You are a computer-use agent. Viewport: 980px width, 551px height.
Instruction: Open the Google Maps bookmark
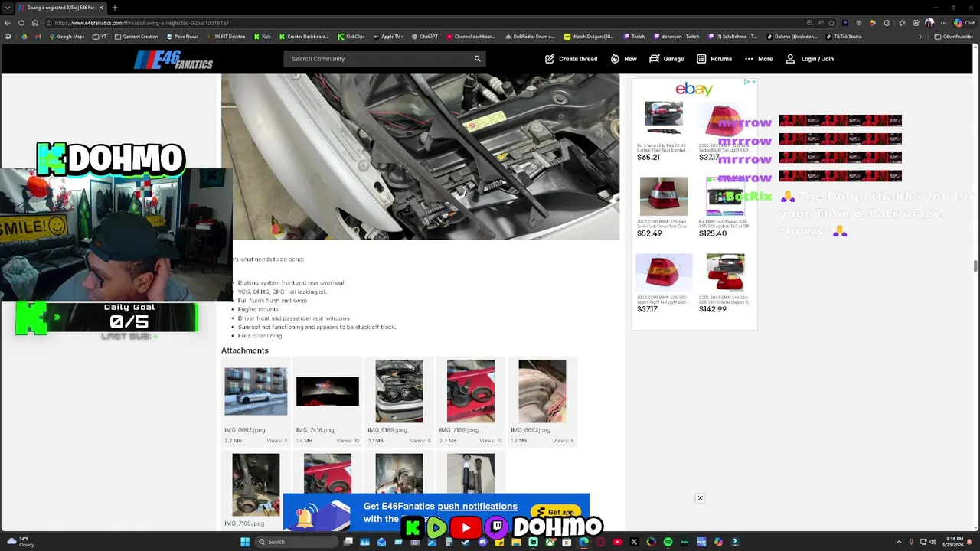point(67,37)
